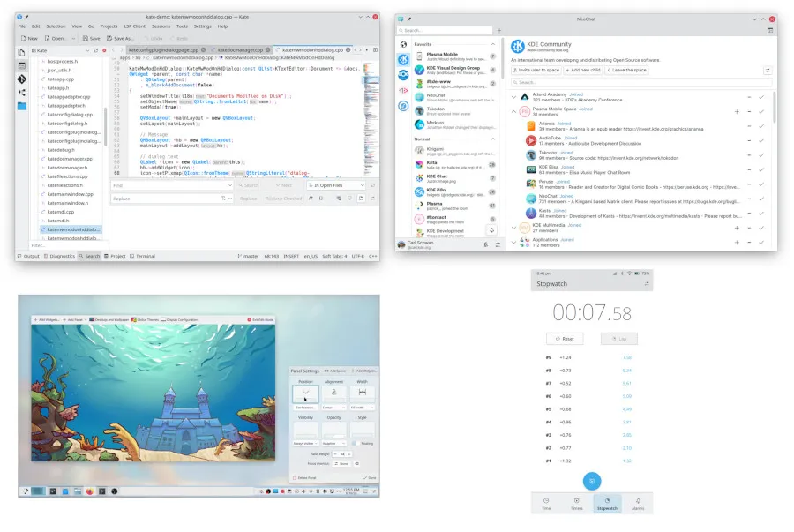Open the Plasma application launcher icon in the taskbar
Viewport: 794px width, 532px height.
(x=26, y=491)
